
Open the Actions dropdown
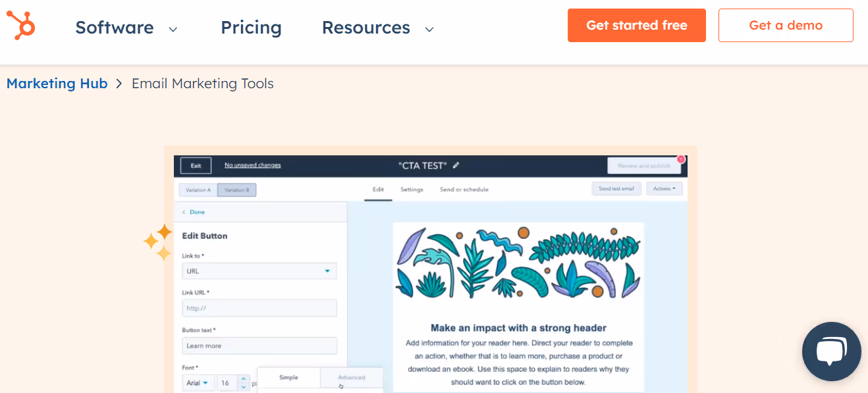tap(664, 189)
